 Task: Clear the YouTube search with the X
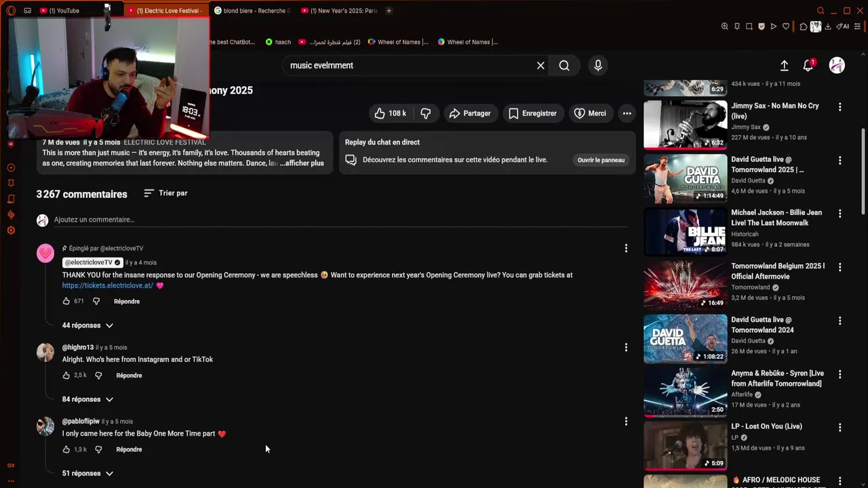pyautogui.click(x=540, y=66)
